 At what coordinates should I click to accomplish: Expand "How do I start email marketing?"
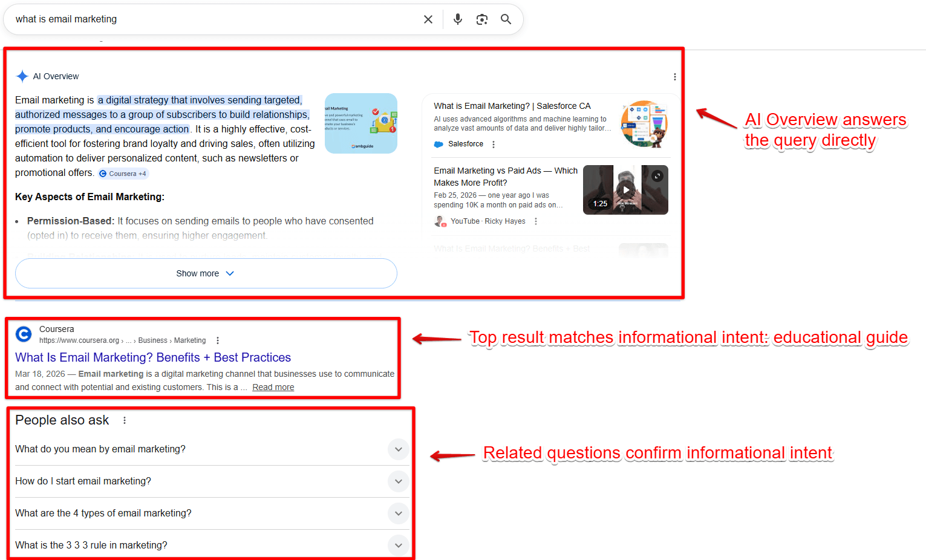398,481
